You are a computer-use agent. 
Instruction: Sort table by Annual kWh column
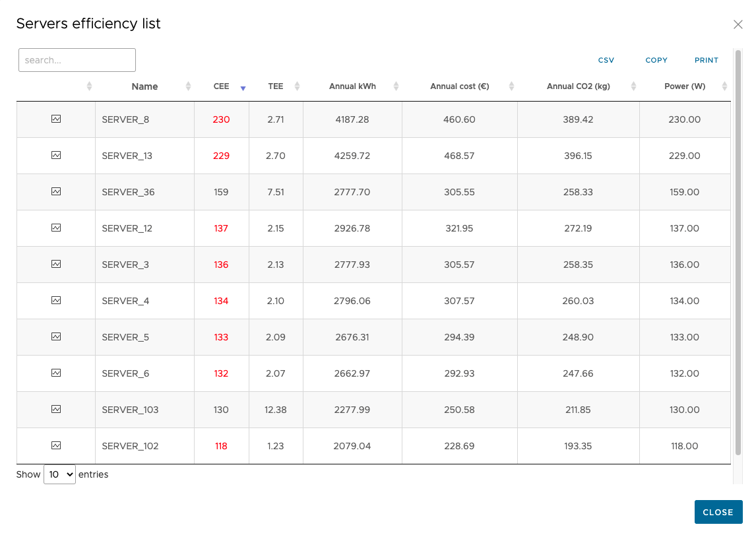(352, 86)
